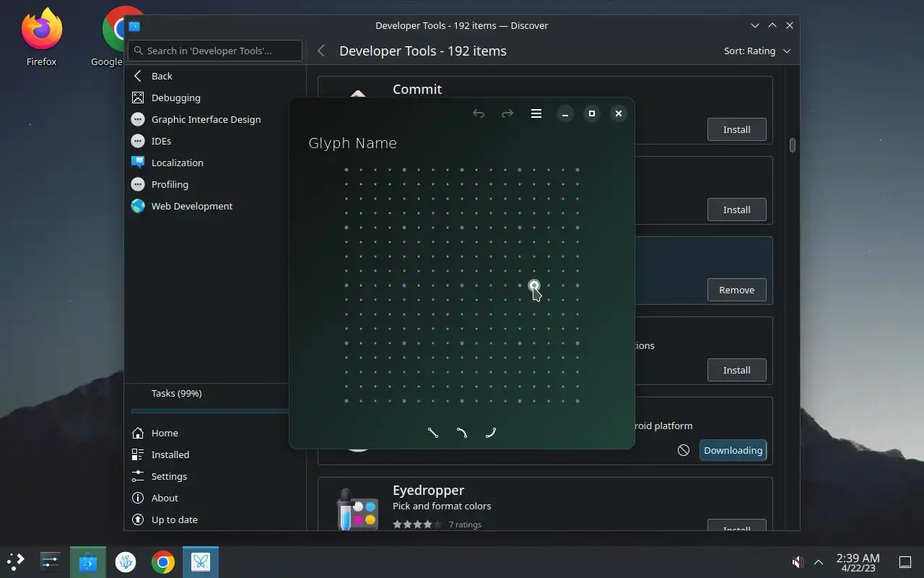Open the IDEs category
This screenshot has width=924, height=578.
(215, 141)
